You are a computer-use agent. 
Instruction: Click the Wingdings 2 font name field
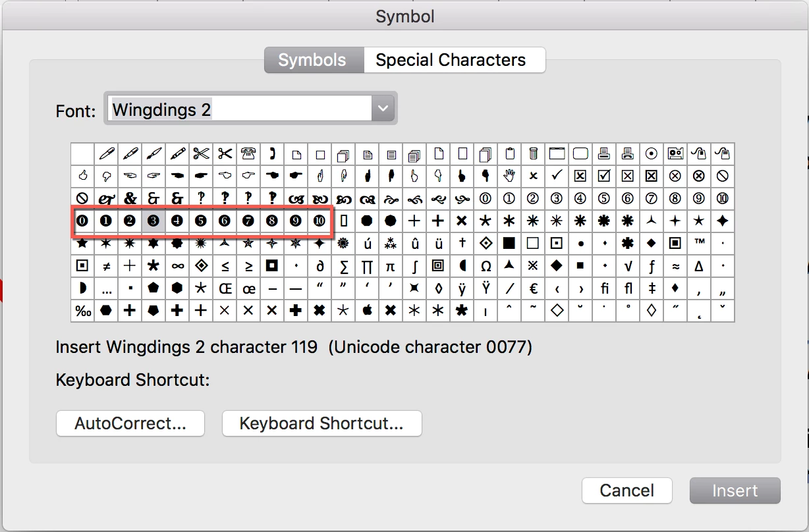pyautogui.click(x=239, y=109)
